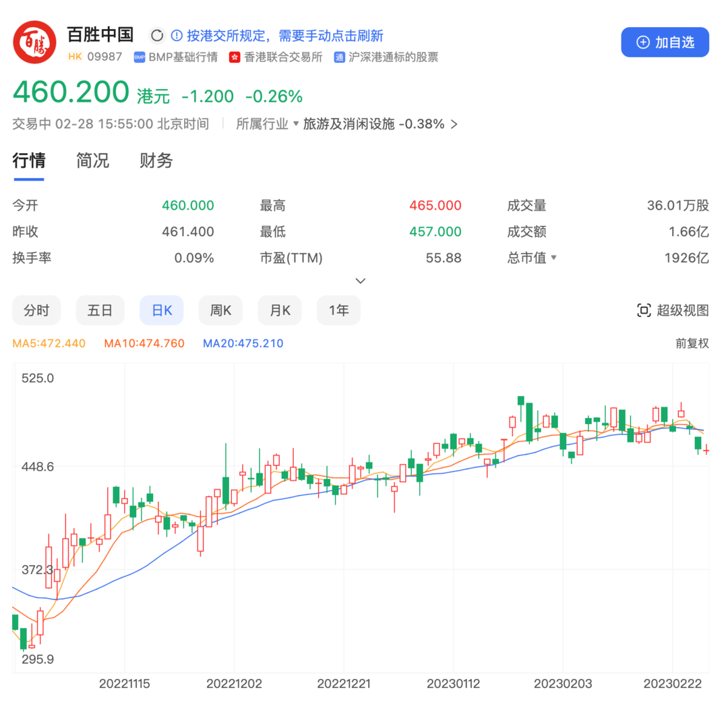Switch to the 财务 tab
The image size is (728, 702).
tap(156, 160)
